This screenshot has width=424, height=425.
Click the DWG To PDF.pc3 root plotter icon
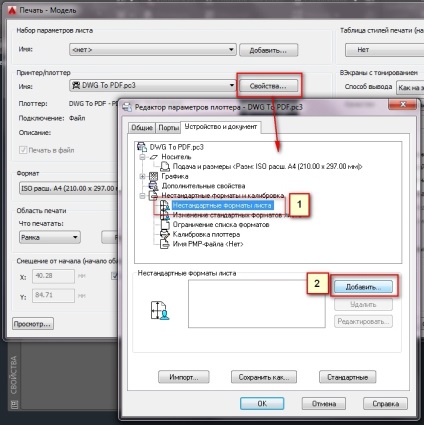(x=142, y=147)
